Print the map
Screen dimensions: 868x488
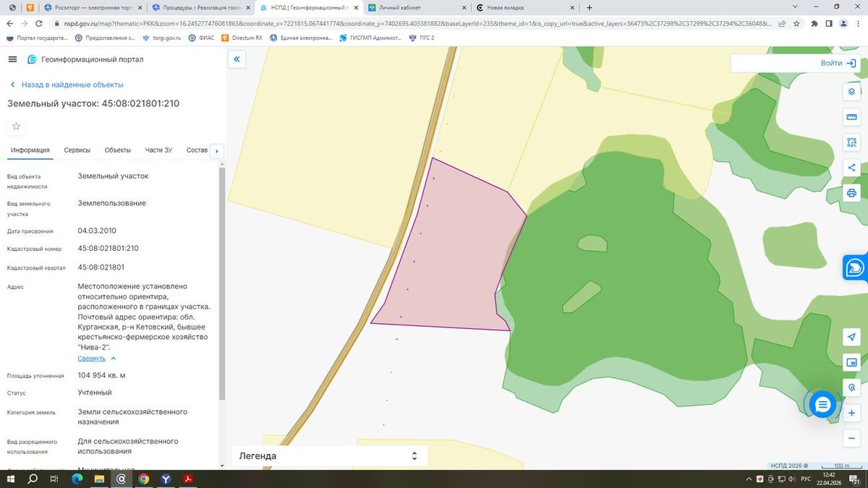point(851,193)
